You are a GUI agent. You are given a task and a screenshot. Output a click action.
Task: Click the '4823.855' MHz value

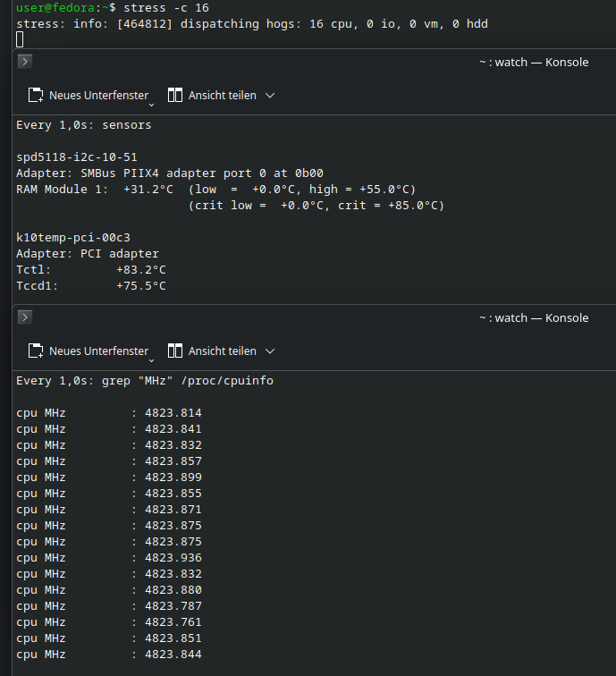tap(173, 494)
